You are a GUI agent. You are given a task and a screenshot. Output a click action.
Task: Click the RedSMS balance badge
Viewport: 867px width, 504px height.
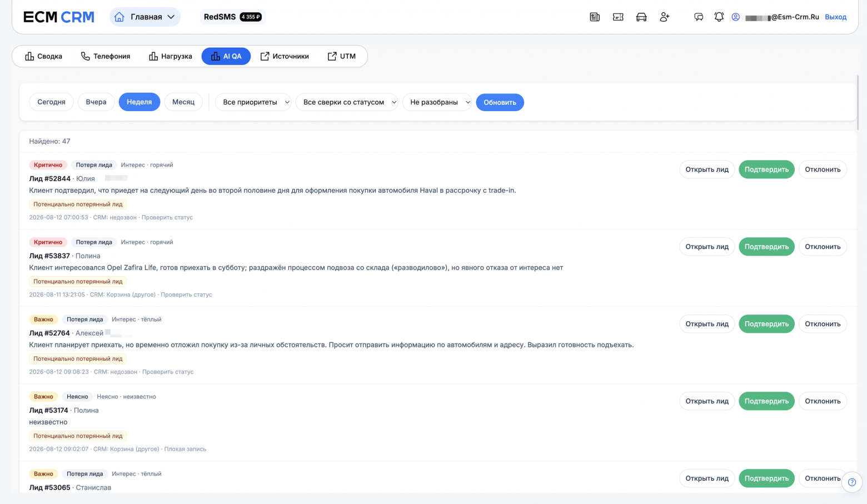coord(233,17)
